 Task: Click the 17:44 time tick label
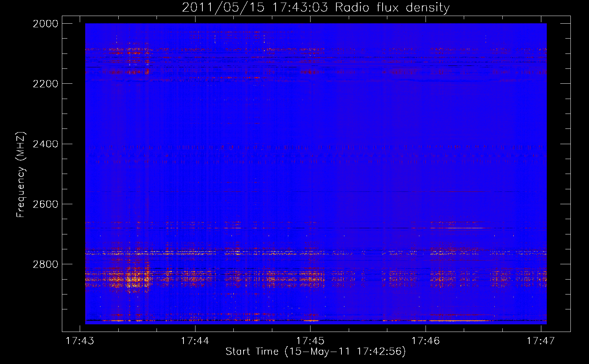coord(195,341)
